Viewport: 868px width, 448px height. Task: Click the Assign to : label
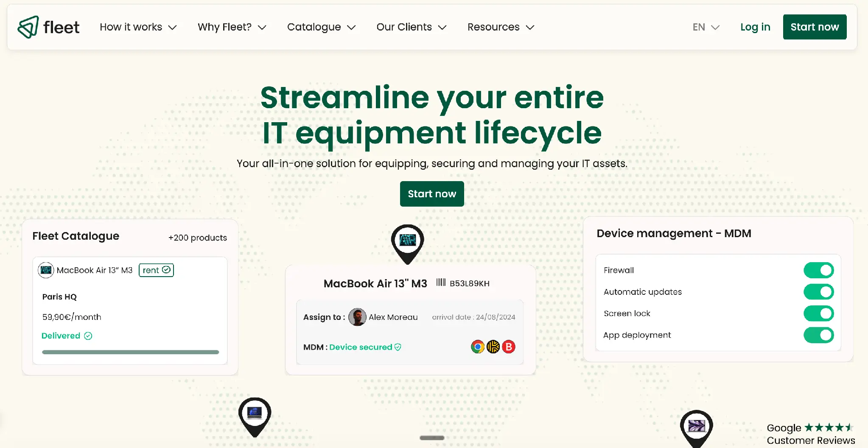[x=324, y=317]
